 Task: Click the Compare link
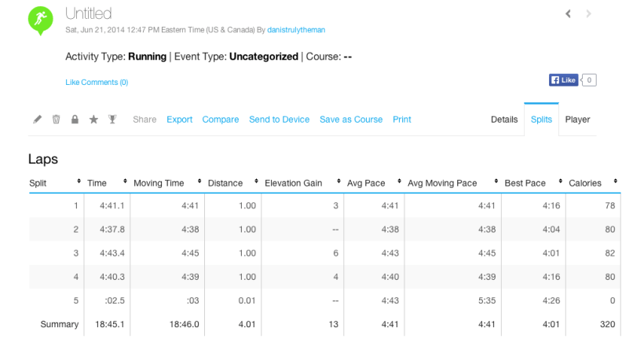click(221, 120)
